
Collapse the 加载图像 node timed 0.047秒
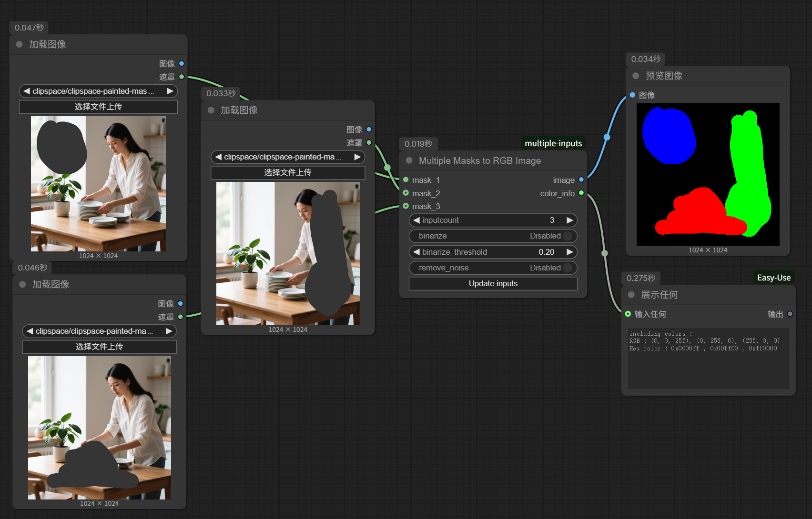[20, 44]
